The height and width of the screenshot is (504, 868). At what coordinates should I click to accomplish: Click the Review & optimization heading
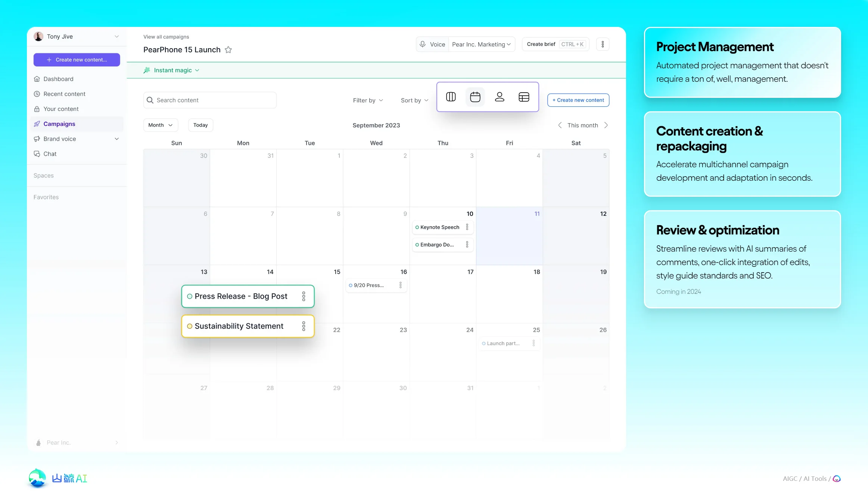[718, 230]
